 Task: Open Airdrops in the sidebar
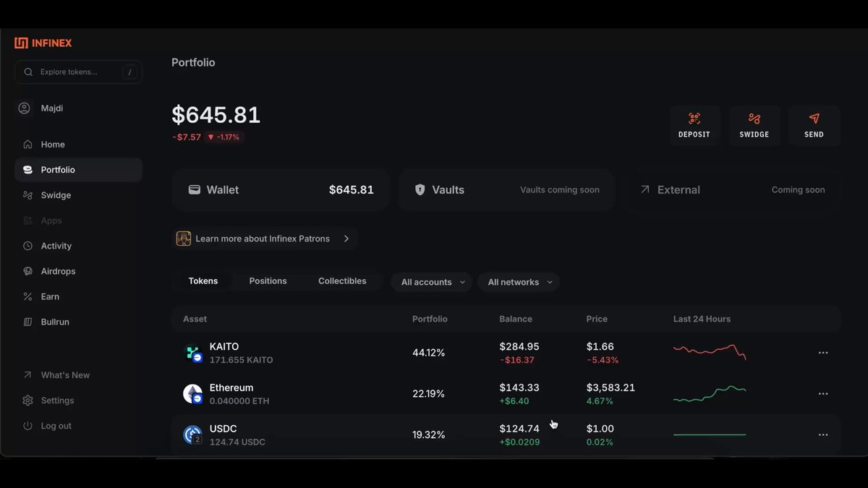coord(78,271)
